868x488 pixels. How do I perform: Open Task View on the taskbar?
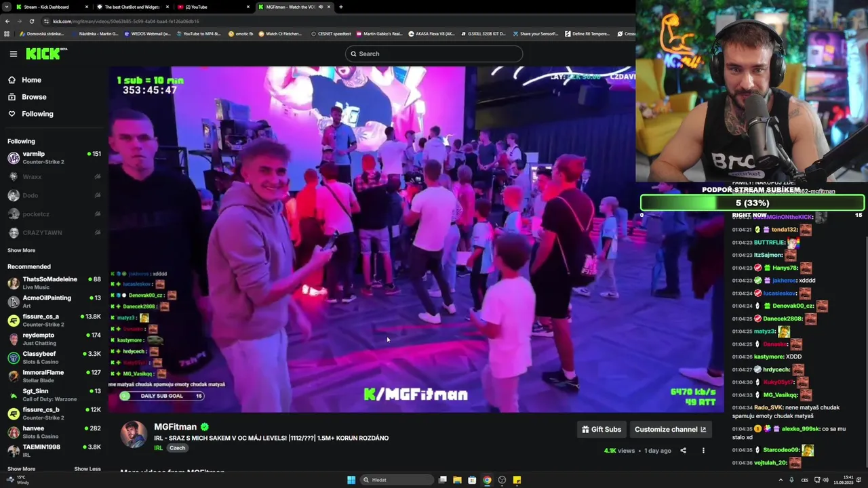(x=443, y=480)
